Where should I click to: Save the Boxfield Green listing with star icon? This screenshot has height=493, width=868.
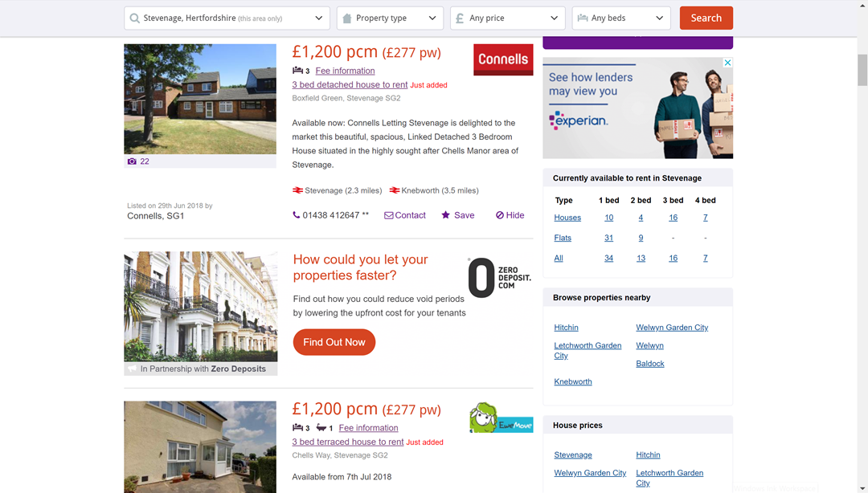(457, 215)
